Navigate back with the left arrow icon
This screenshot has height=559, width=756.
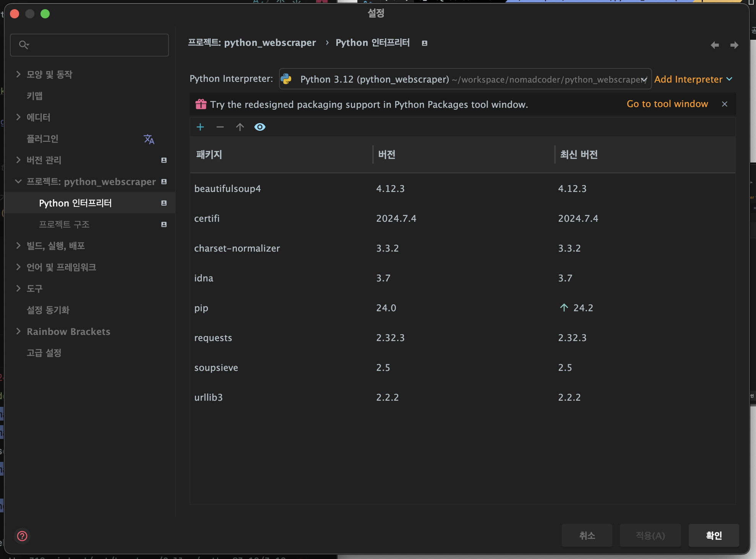coord(715,45)
